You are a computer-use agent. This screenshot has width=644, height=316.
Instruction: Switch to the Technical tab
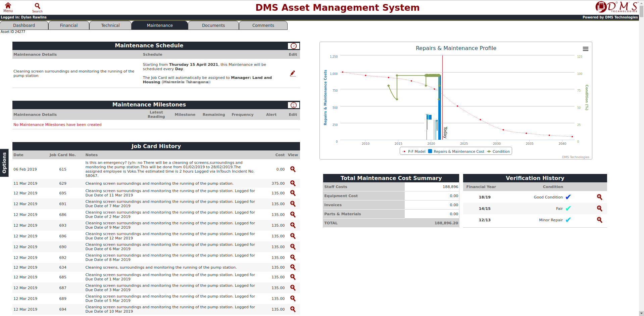click(x=110, y=26)
